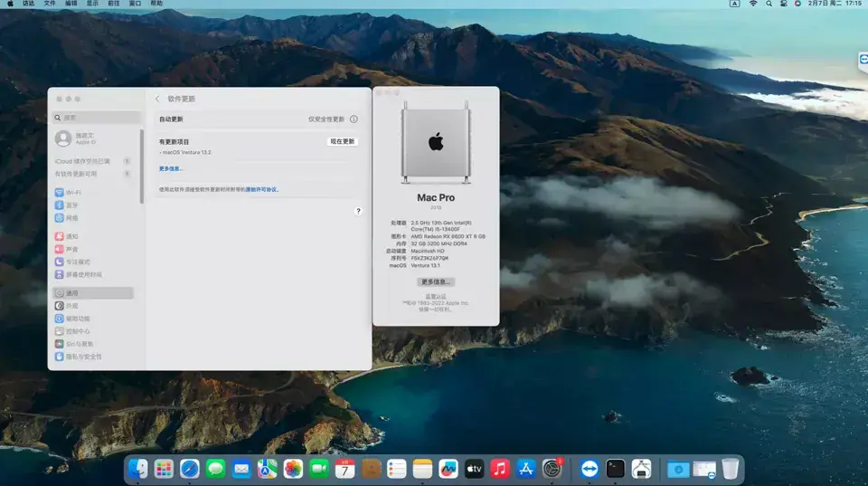Open the help question mark button
The height and width of the screenshot is (486, 868).
point(358,211)
